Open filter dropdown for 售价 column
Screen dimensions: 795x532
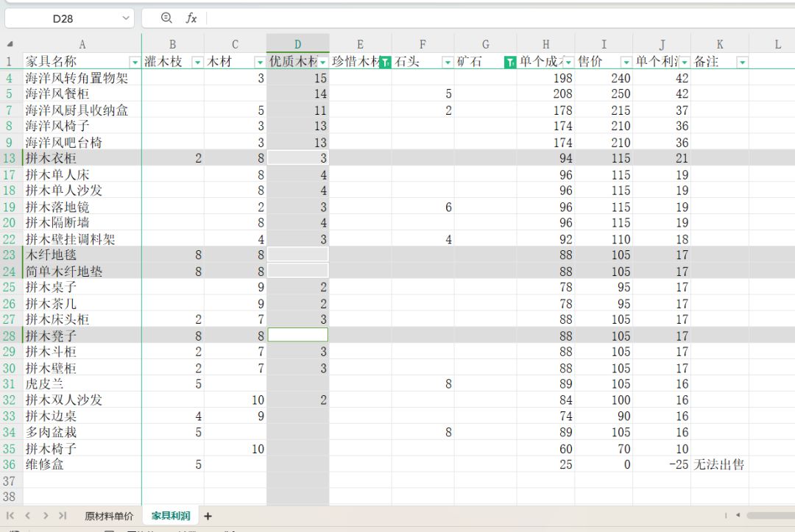tap(626, 63)
